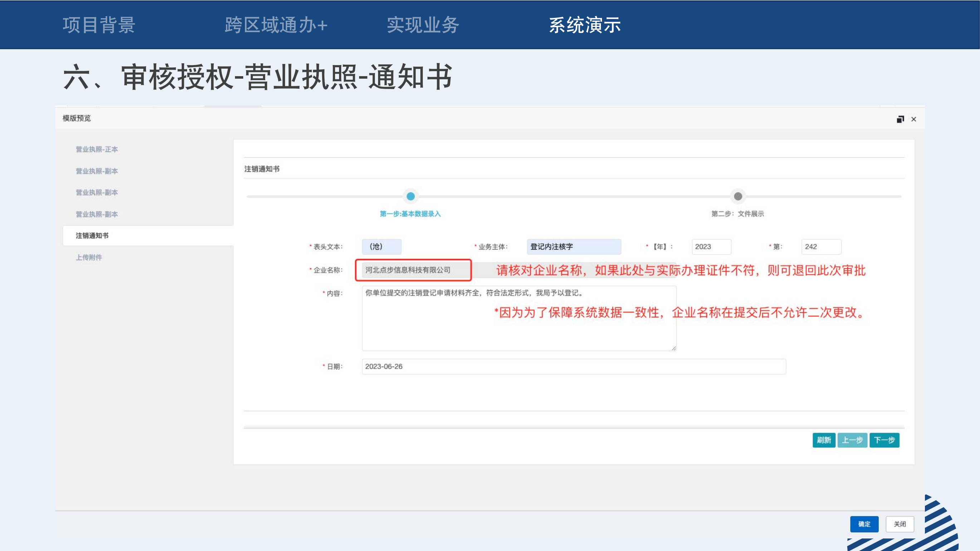Switch to the 项目背景 header tab

click(99, 25)
